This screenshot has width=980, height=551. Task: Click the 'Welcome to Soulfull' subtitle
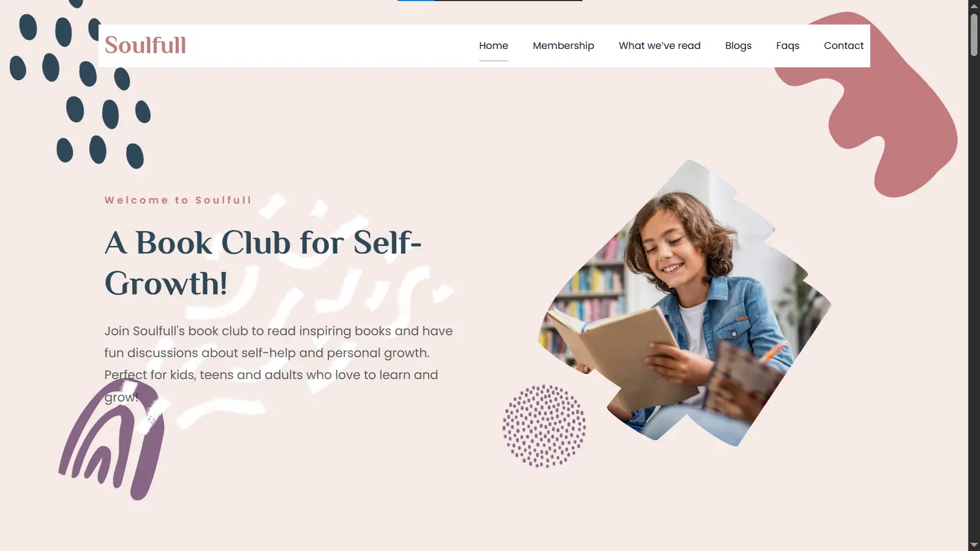pyautogui.click(x=178, y=200)
